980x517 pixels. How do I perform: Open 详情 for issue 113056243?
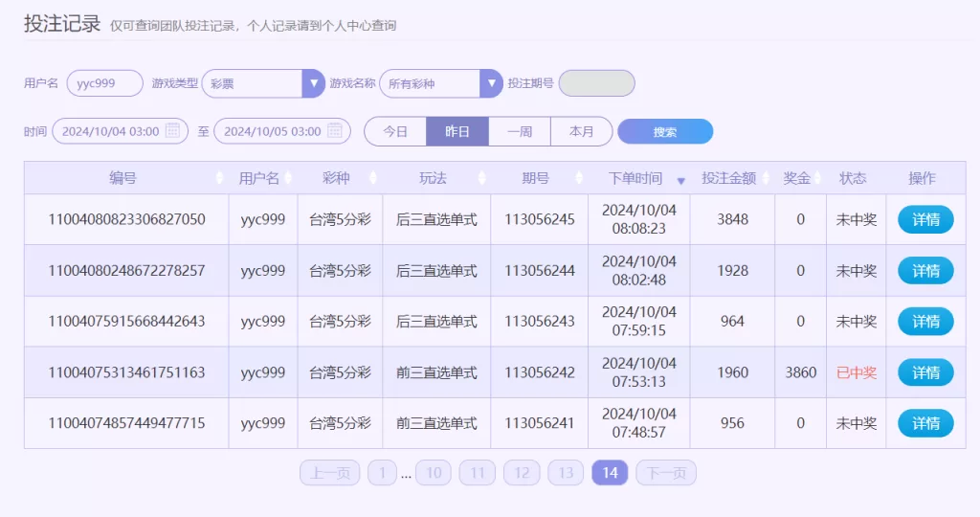pyautogui.click(x=925, y=322)
